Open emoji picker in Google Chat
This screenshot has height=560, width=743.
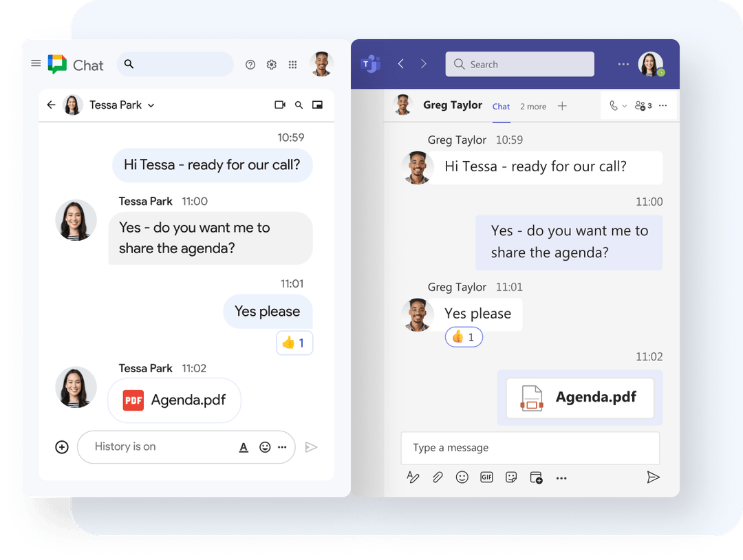click(x=265, y=447)
